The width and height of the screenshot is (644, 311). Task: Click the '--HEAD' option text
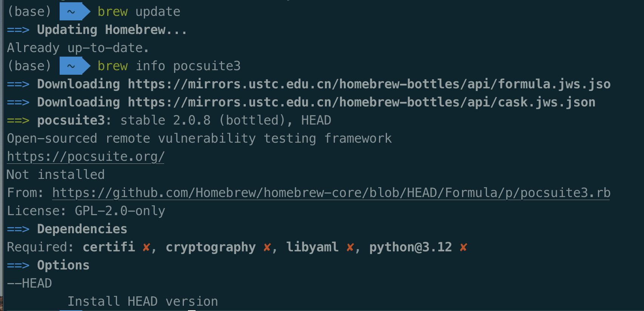click(x=29, y=283)
